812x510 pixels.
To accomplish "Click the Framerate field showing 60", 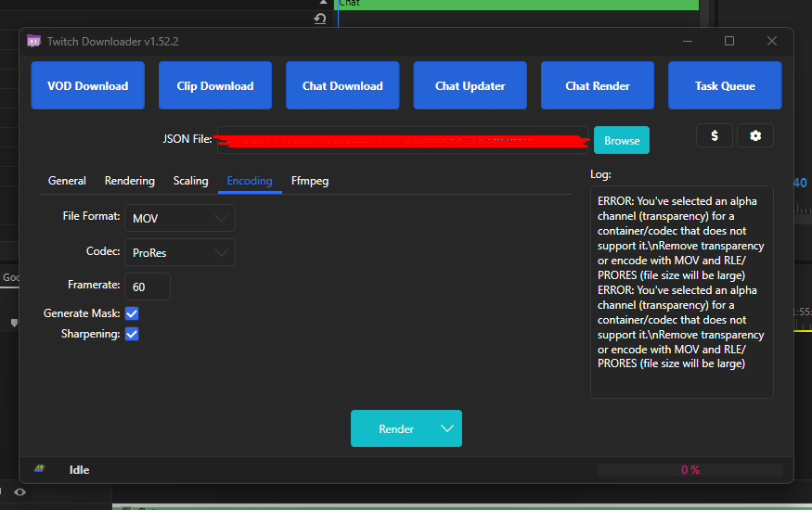I will 147,287.
